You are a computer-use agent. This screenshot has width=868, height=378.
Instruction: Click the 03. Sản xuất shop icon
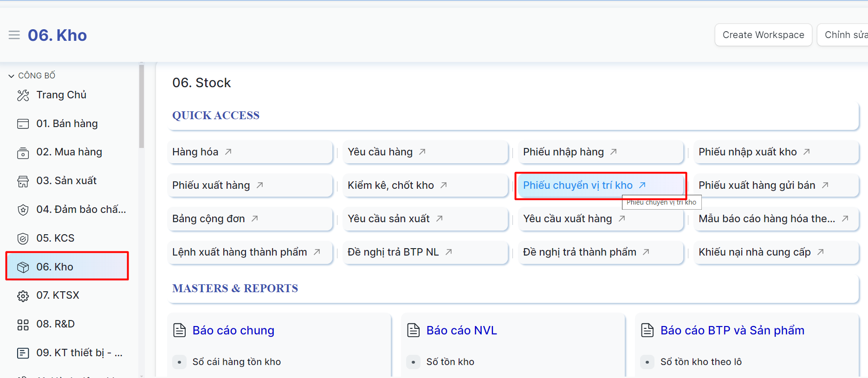pyautogui.click(x=23, y=181)
